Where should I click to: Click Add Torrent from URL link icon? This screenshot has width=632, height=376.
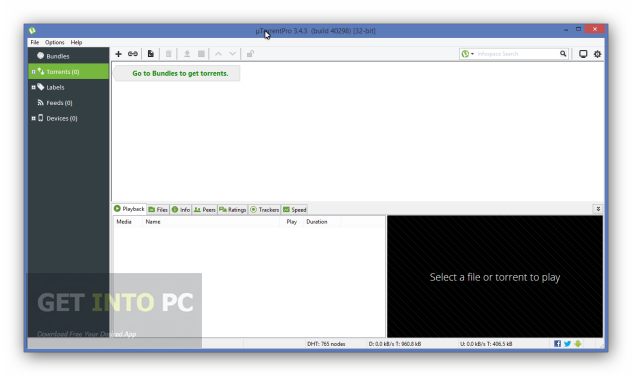click(133, 54)
